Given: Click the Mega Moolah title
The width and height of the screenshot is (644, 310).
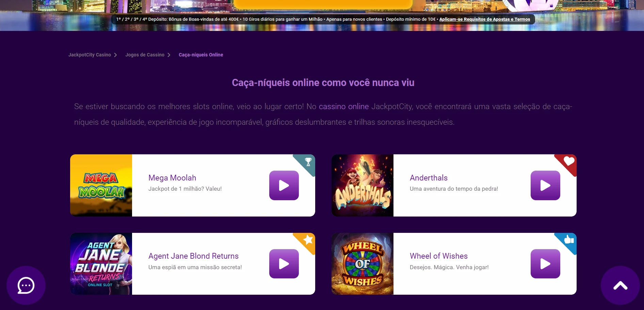Looking at the screenshot, I should click(x=172, y=178).
